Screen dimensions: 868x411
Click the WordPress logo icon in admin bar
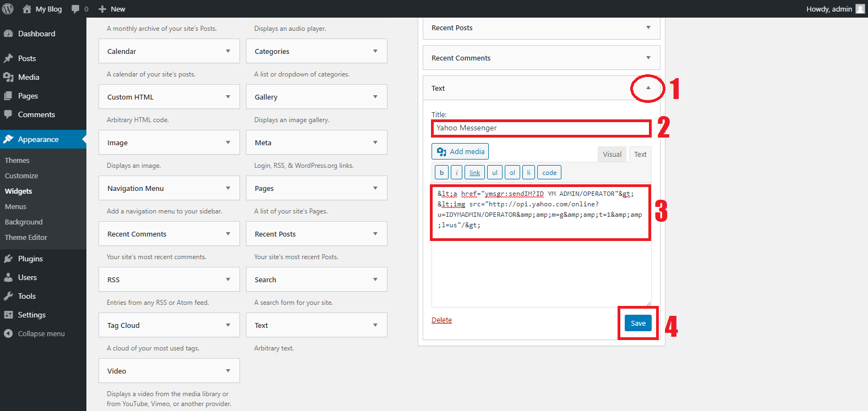tap(8, 9)
